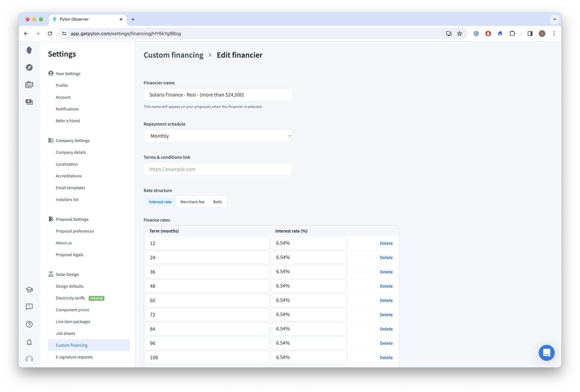Click the graduation cap learning icon
580x392 pixels.
pos(29,290)
